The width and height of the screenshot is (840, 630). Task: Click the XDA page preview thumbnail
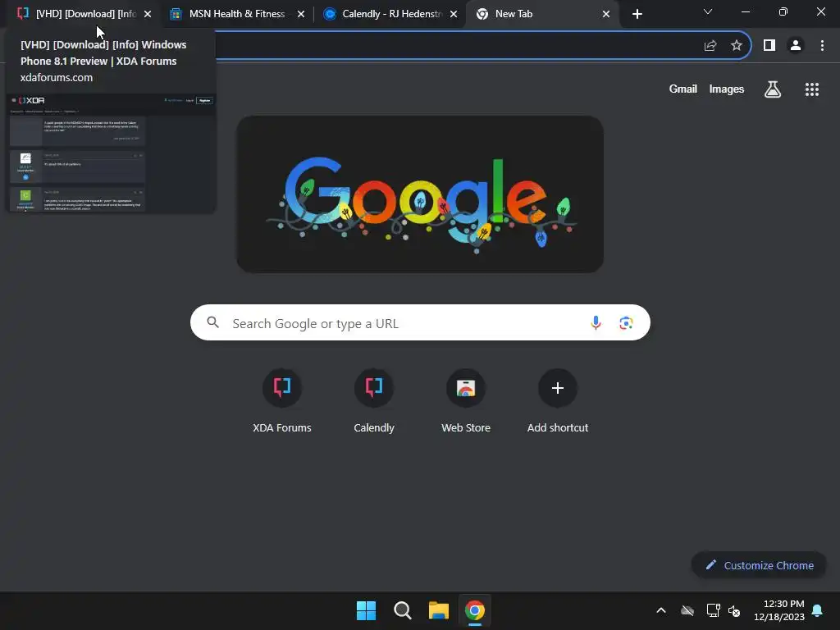[111, 153]
